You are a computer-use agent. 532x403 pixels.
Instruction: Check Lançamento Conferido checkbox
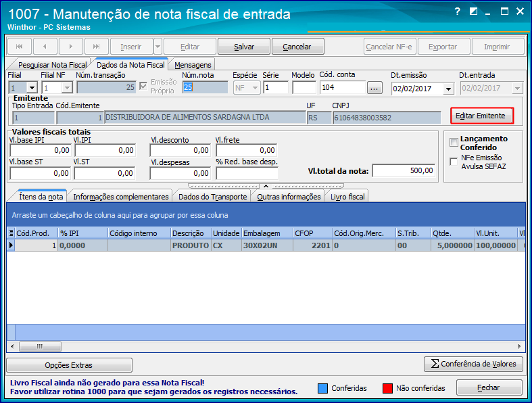coord(454,142)
